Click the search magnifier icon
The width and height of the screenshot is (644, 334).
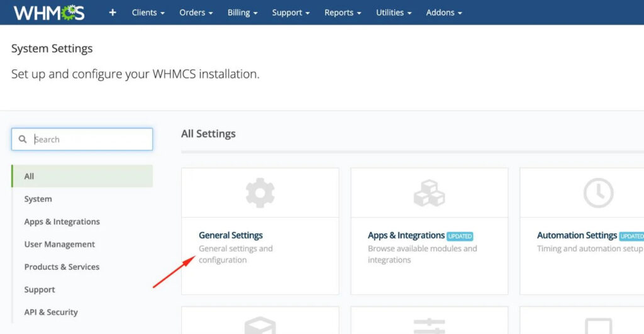coord(23,140)
